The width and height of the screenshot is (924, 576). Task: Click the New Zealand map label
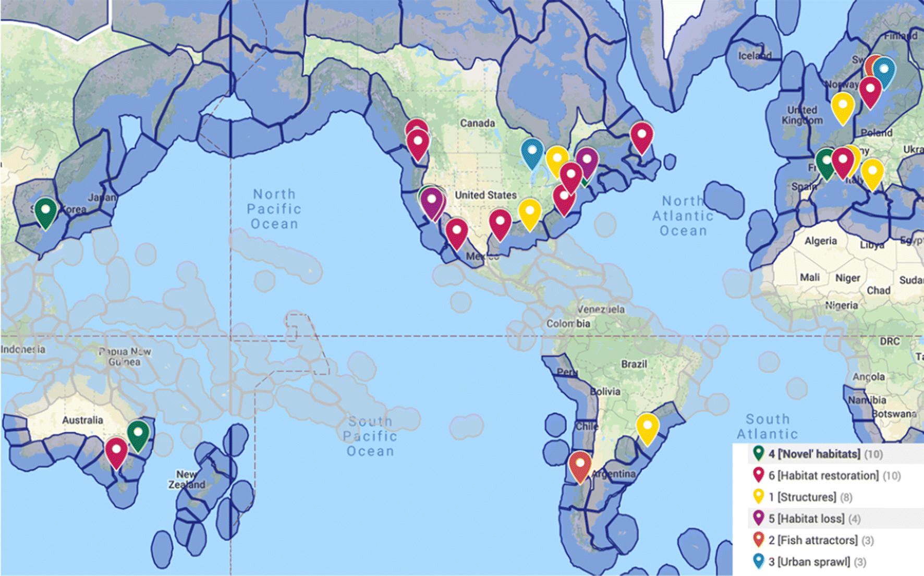pyautogui.click(x=187, y=480)
